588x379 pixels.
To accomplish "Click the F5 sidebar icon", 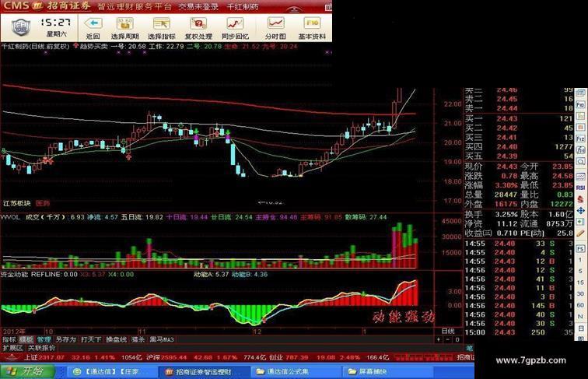I will [580, 249].
